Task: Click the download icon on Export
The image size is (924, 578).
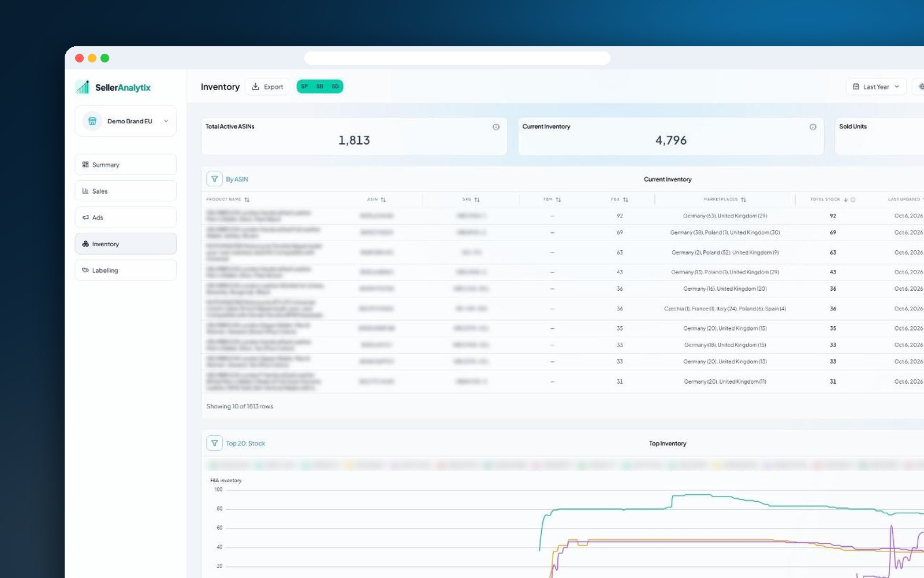Action: point(255,87)
